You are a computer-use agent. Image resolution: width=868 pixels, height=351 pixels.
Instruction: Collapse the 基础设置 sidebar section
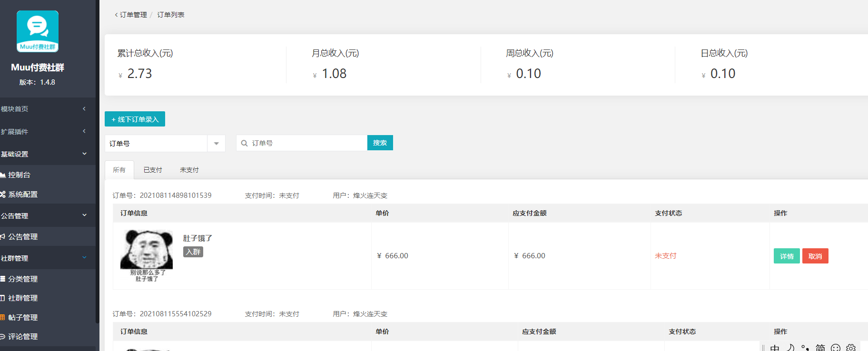(43, 154)
